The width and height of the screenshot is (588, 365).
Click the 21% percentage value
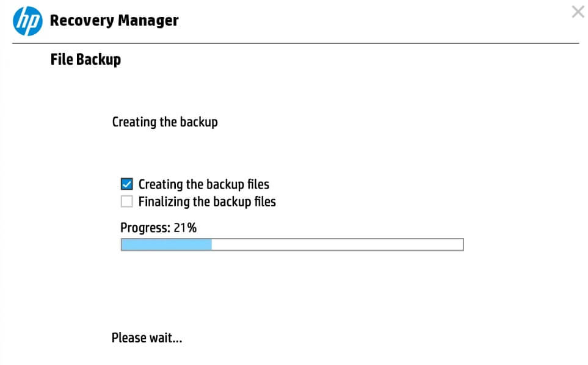point(185,228)
